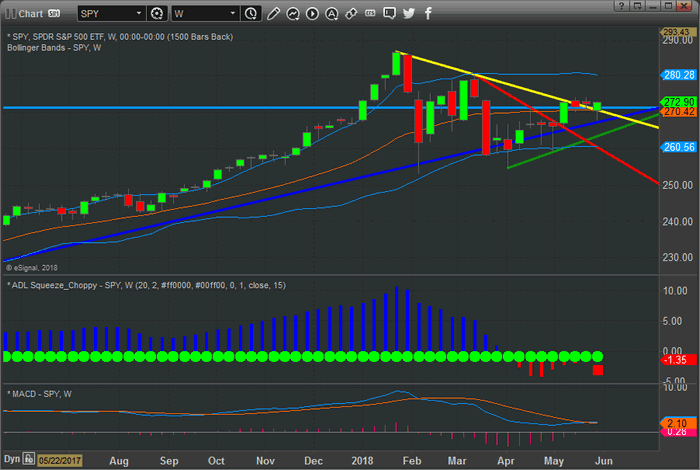Screen dimensions: 700x470
Task: Open the EFS formula icon
Action: coord(370,14)
